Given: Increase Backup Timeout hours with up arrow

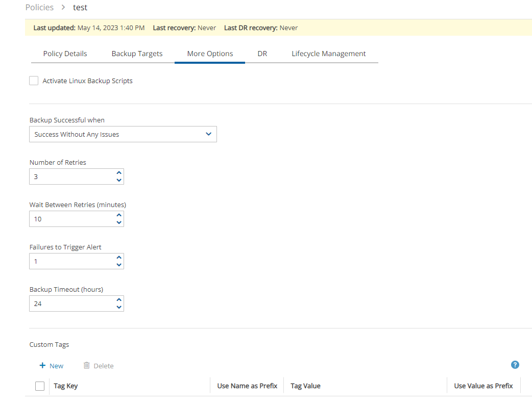Looking at the screenshot, I should [x=119, y=300].
